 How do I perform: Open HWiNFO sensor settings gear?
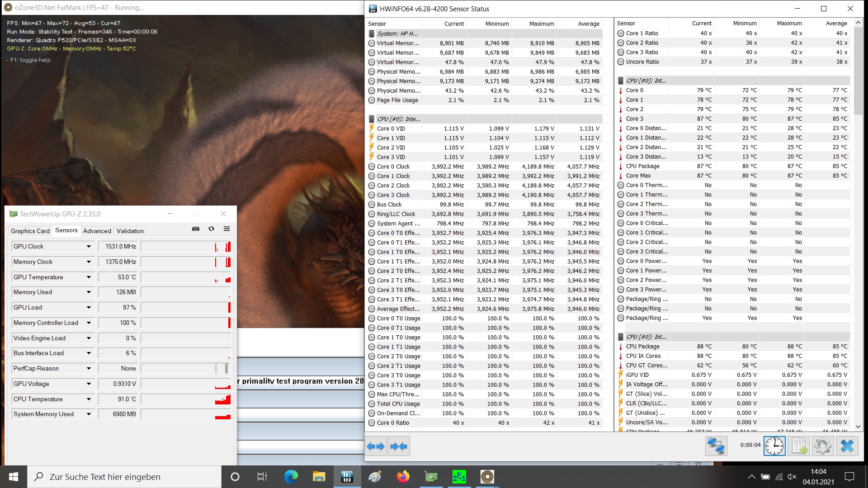pyautogui.click(x=822, y=446)
